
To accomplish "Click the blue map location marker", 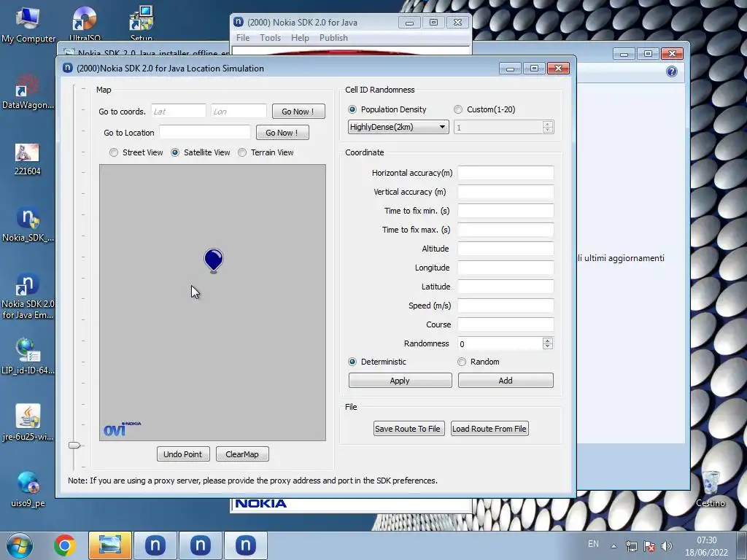I will click(x=214, y=260).
